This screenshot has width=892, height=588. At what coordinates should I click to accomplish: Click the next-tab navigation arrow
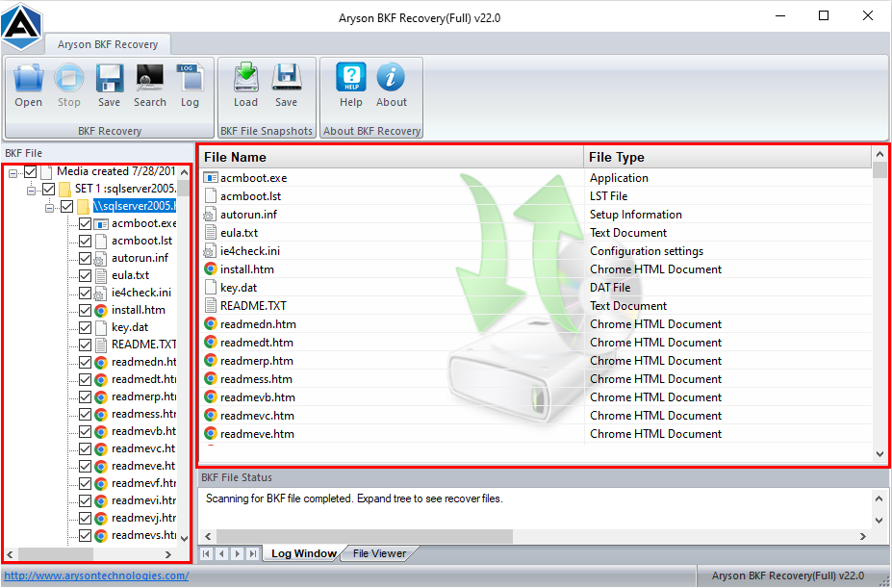click(x=238, y=553)
